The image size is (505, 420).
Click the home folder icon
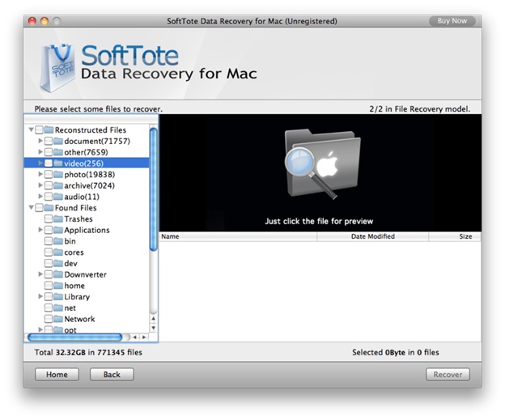[58, 286]
